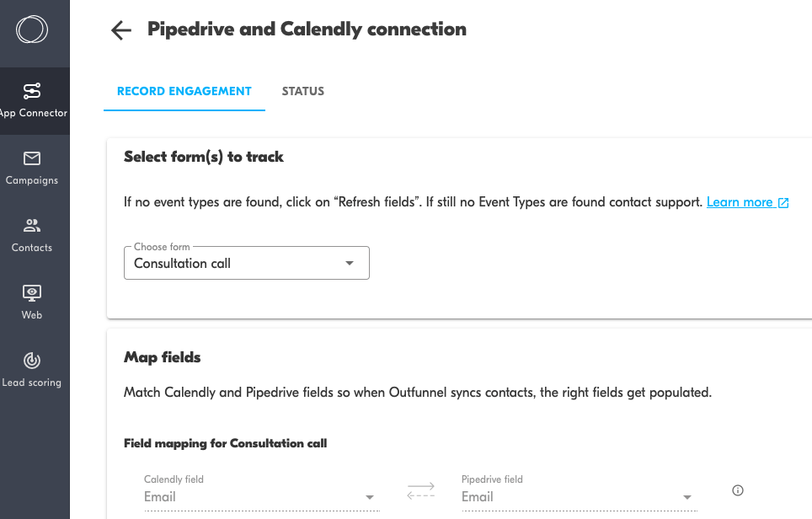Viewport: 812px width, 519px height.
Task: Open the App Connector sidebar icon
Action: 32,91
